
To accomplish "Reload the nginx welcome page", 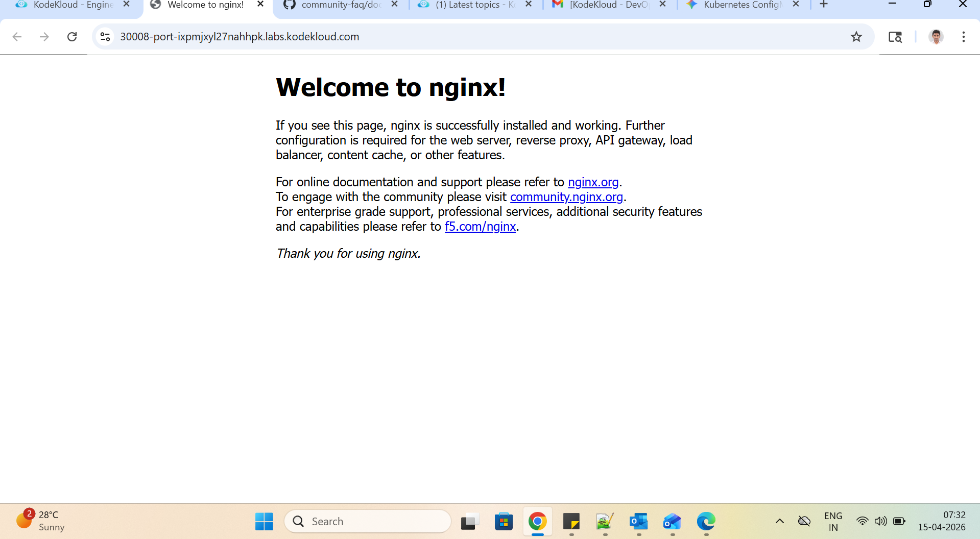I will (x=72, y=37).
